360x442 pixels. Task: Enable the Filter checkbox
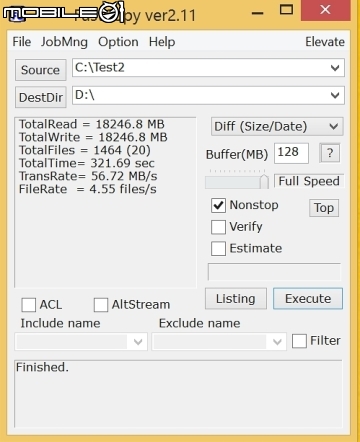click(299, 341)
